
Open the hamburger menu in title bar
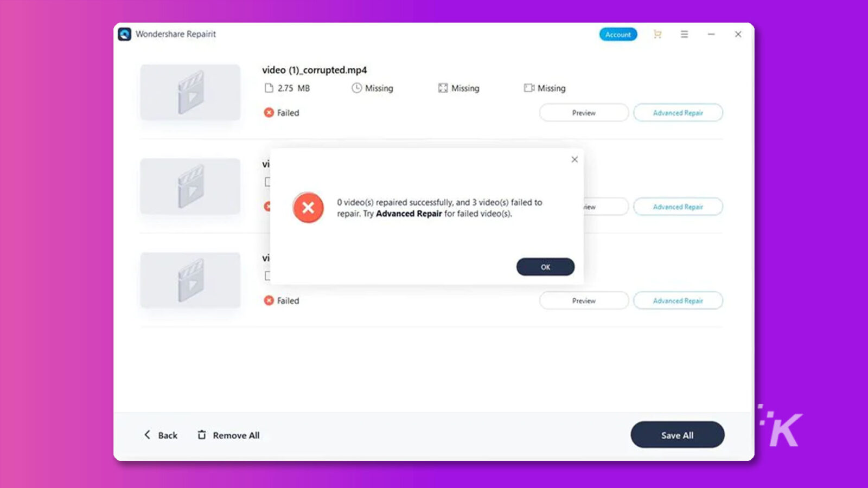tap(685, 34)
